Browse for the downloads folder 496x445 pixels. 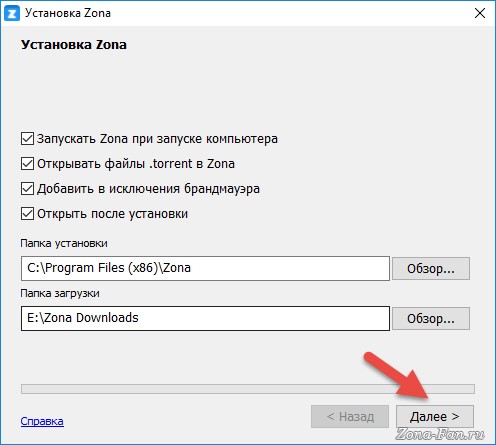[431, 318]
